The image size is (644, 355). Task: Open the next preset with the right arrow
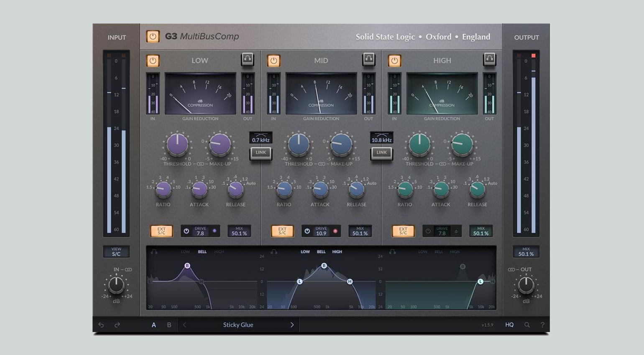[292, 325]
